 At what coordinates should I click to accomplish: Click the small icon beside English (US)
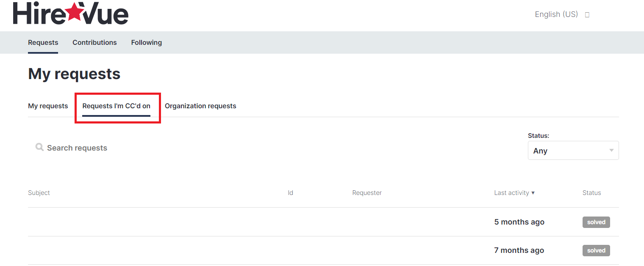[x=587, y=15]
